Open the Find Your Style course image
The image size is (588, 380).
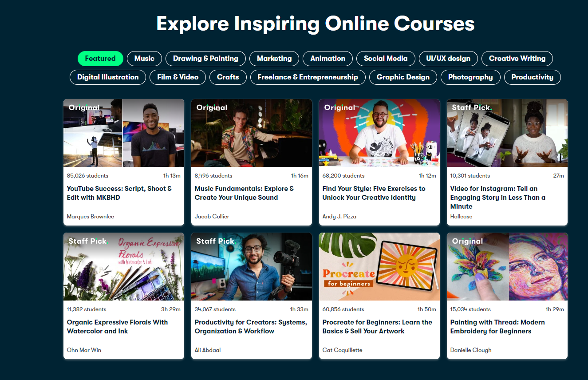pos(379,133)
